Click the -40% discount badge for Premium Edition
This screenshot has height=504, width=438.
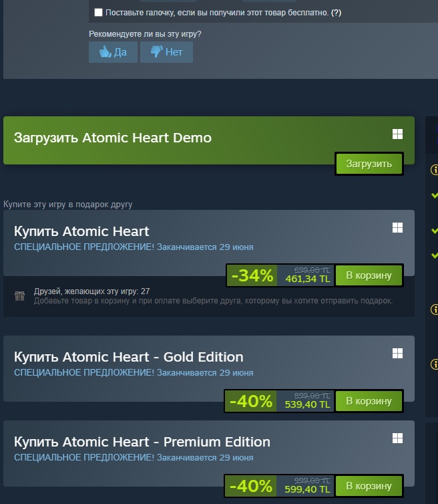pos(251,485)
